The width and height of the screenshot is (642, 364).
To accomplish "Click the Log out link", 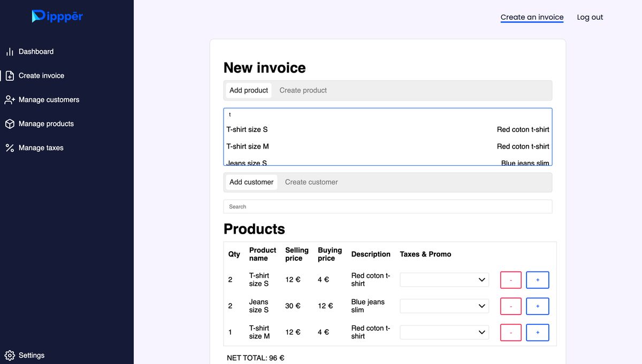I will pos(590,17).
